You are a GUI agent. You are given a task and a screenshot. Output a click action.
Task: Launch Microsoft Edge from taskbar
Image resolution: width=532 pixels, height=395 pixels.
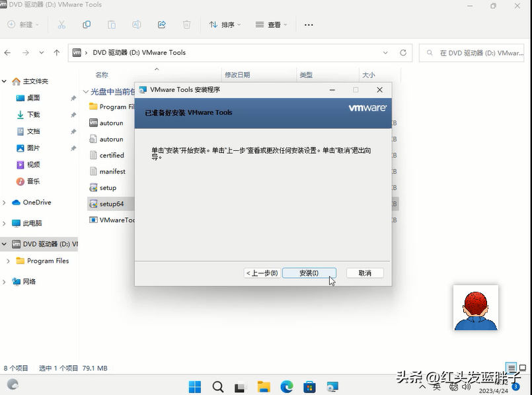pyautogui.click(x=287, y=386)
